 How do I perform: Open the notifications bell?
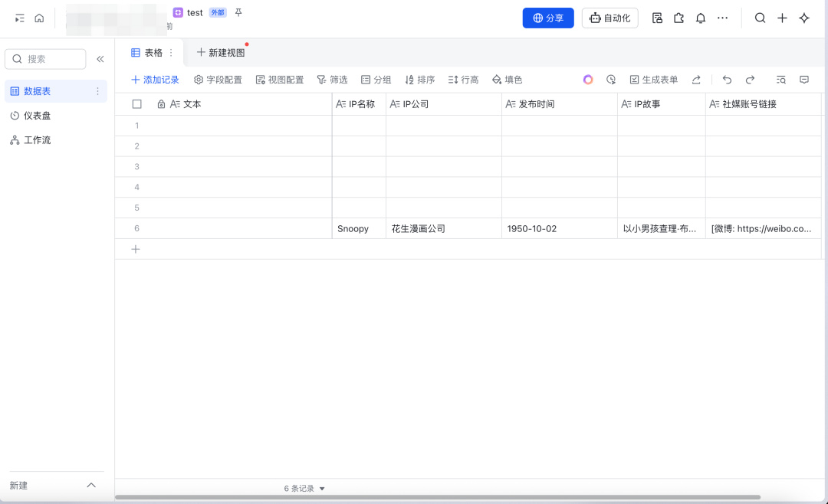coord(700,18)
